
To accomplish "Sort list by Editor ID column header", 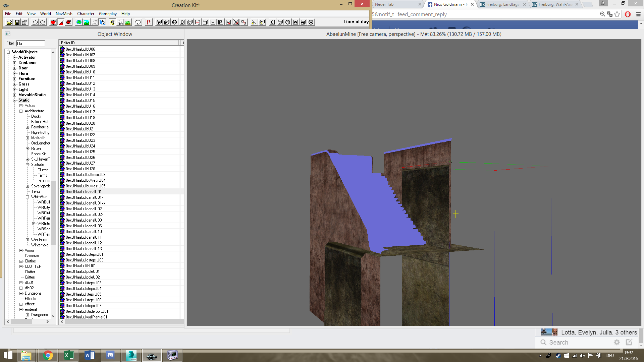I will (x=119, y=43).
